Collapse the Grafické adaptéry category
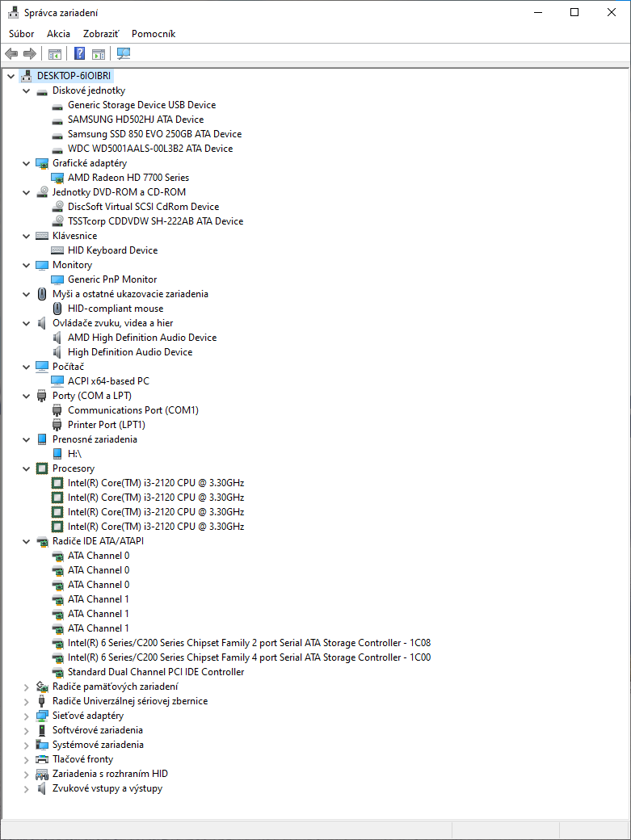 (x=26, y=163)
